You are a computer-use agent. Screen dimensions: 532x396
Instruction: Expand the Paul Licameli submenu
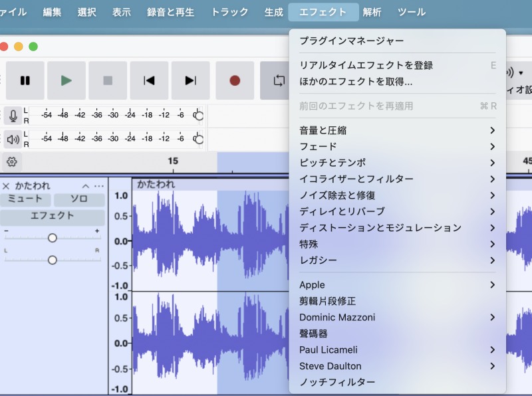(397, 350)
